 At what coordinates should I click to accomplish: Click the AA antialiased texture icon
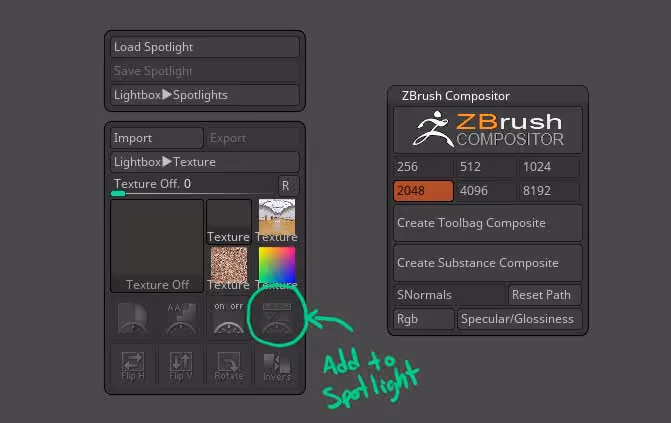click(x=181, y=318)
